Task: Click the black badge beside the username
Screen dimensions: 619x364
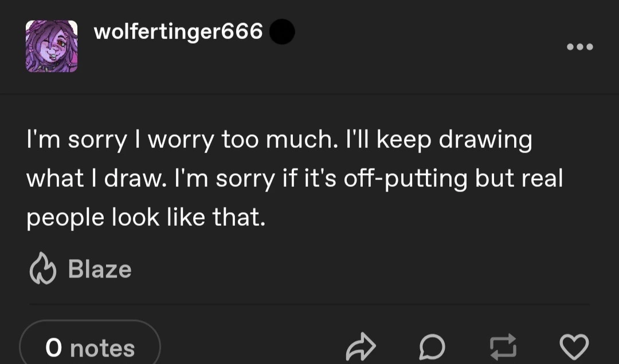Action: click(282, 32)
